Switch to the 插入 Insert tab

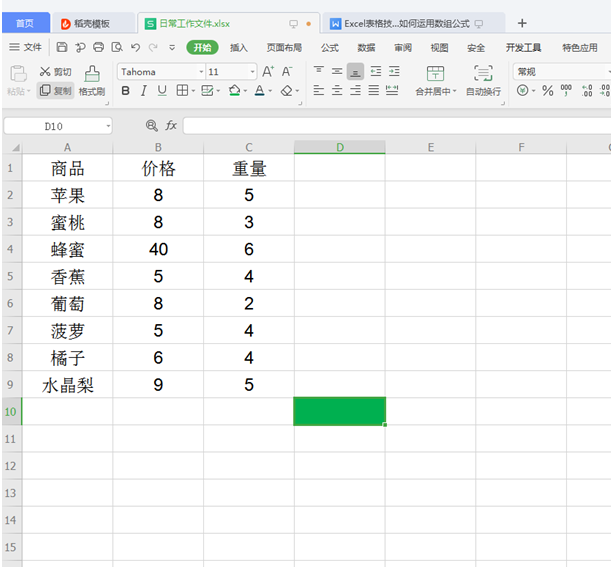coord(238,48)
